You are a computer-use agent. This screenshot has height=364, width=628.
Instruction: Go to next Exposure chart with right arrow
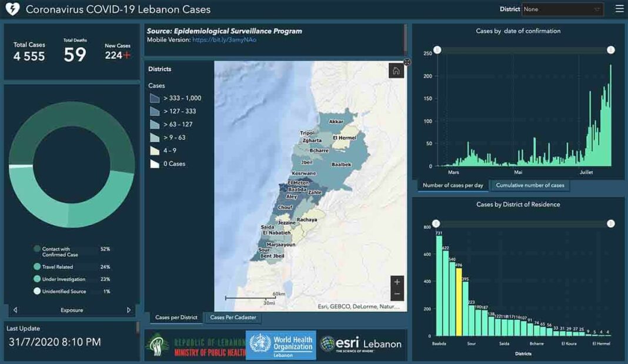pyautogui.click(x=129, y=310)
